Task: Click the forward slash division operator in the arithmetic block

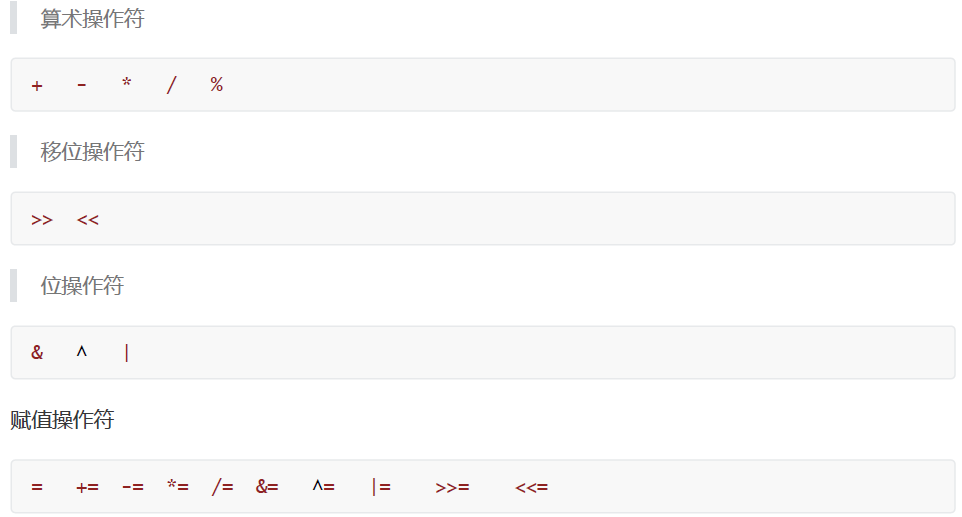Action: tap(171, 85)
